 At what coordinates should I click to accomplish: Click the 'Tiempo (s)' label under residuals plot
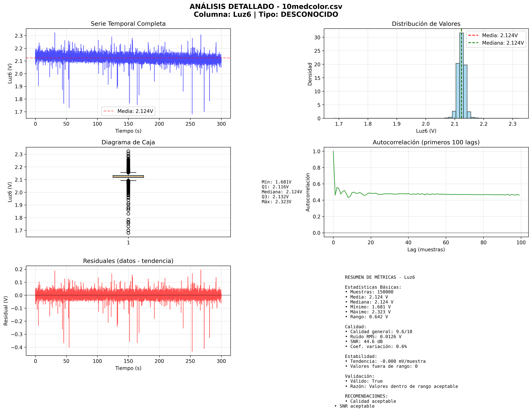pos(128,368)
